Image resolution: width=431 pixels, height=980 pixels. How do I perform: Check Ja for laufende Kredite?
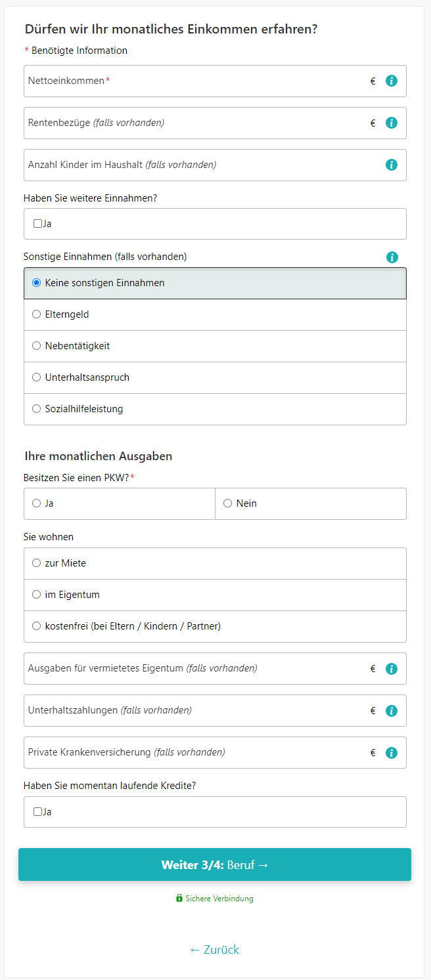(37, 812)
